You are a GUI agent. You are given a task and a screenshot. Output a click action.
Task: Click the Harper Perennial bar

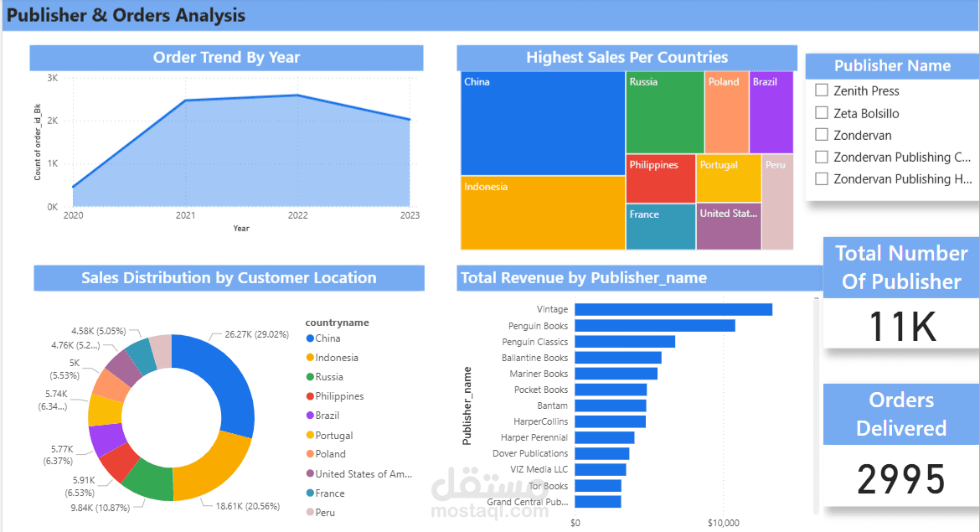(605, 437)
